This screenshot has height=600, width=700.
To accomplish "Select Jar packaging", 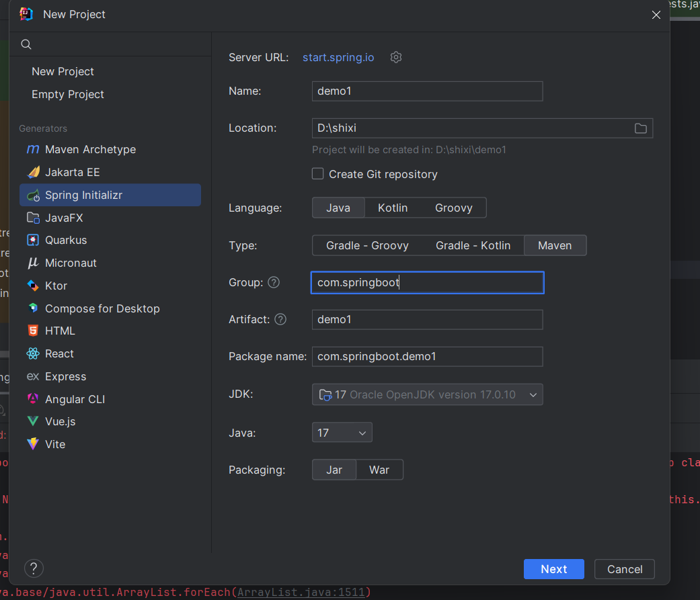I will (334, 470).
